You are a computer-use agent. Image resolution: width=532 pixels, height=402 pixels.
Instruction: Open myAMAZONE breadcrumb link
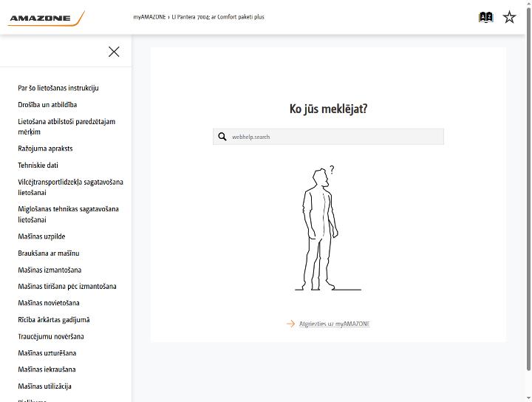[x=149, y=17]
